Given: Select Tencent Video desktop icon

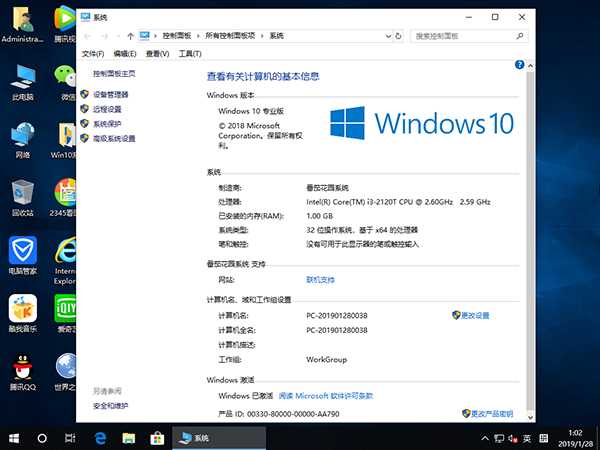Looking at the screenshot, I should point(65,25).
